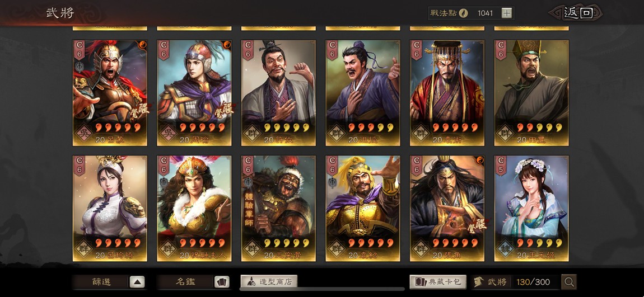This screenshot has height=297, width=644.
Task: Open the 許攸 hero card
Action: 278,93
